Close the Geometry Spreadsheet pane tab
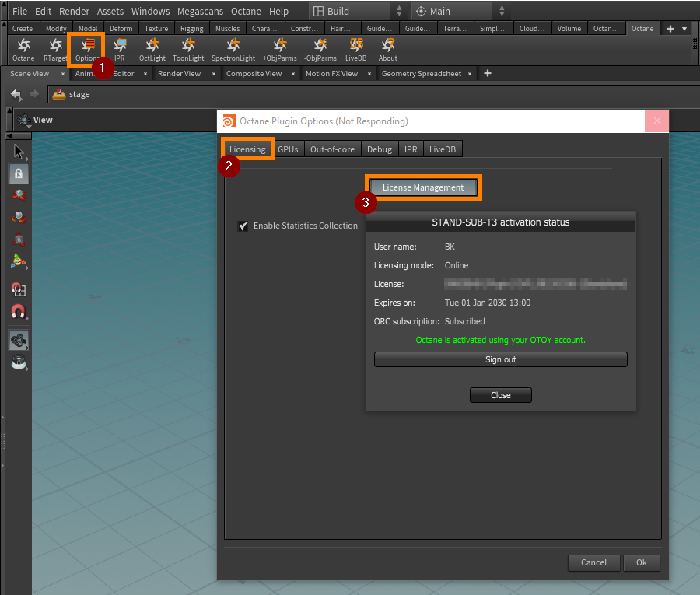700x595 pixels. click(x=470, y=74)
